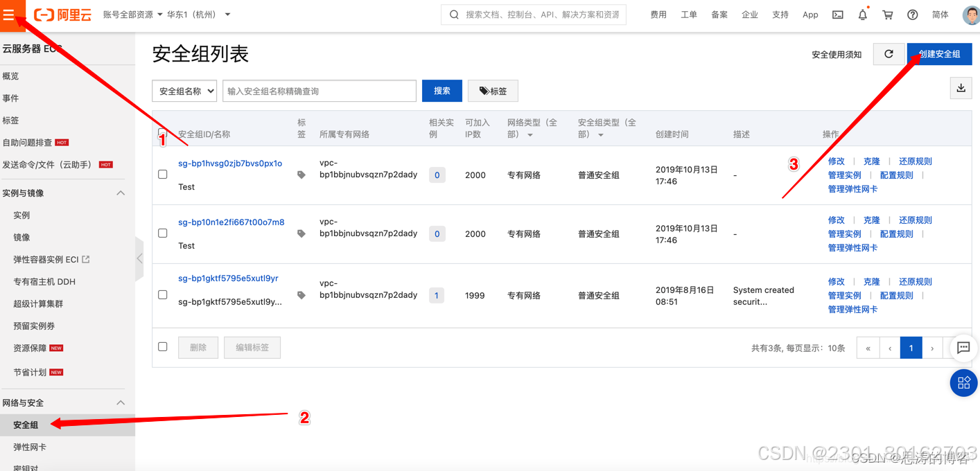Click 费用 in the top menu bar
The image size is (980, 471).
pyautogui.click(x=658, y=14)
